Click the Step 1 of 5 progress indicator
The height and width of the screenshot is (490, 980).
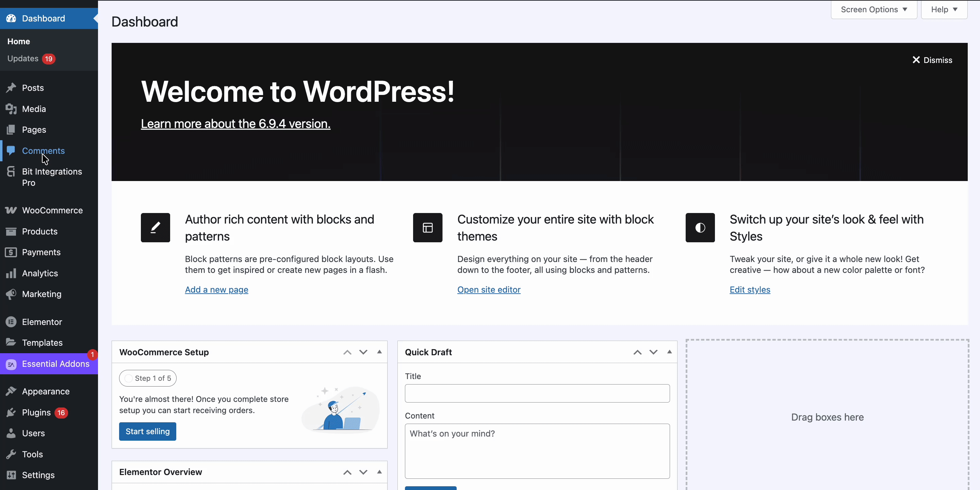coord(148,378)
